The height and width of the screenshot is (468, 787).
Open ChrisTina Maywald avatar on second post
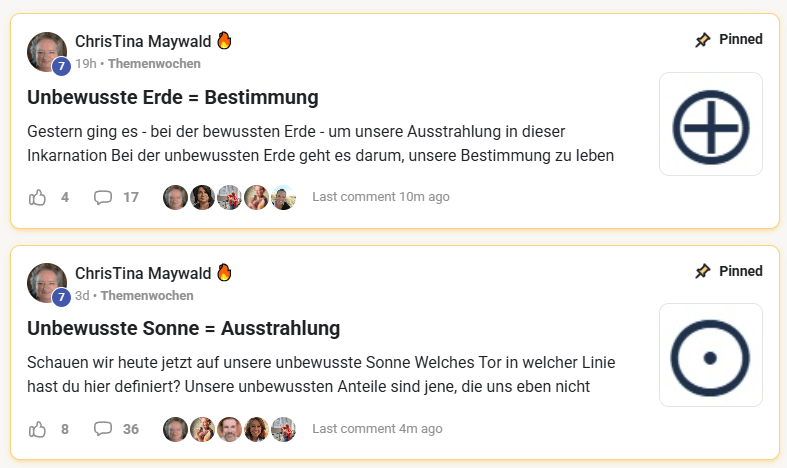(x=47, y=284)
